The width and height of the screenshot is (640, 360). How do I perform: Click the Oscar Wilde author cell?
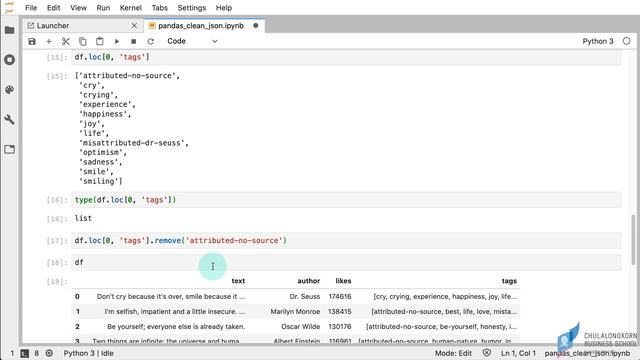300,327
